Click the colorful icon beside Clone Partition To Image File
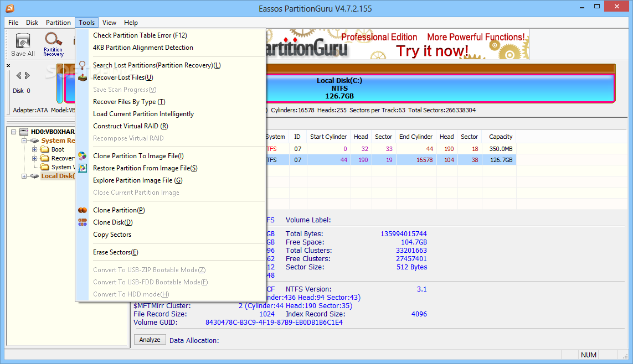 click(x=83, y=156)
